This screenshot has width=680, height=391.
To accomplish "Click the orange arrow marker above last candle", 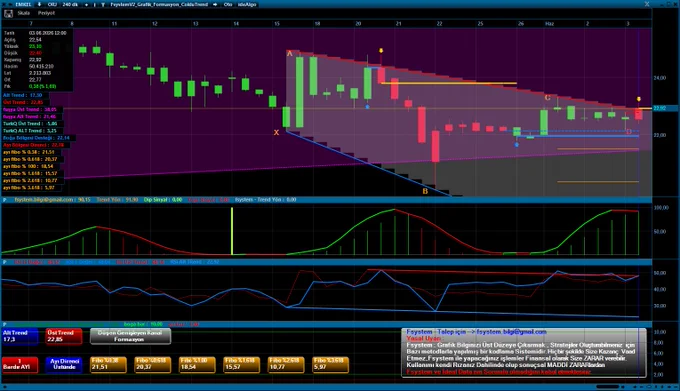I will point(639,99).
